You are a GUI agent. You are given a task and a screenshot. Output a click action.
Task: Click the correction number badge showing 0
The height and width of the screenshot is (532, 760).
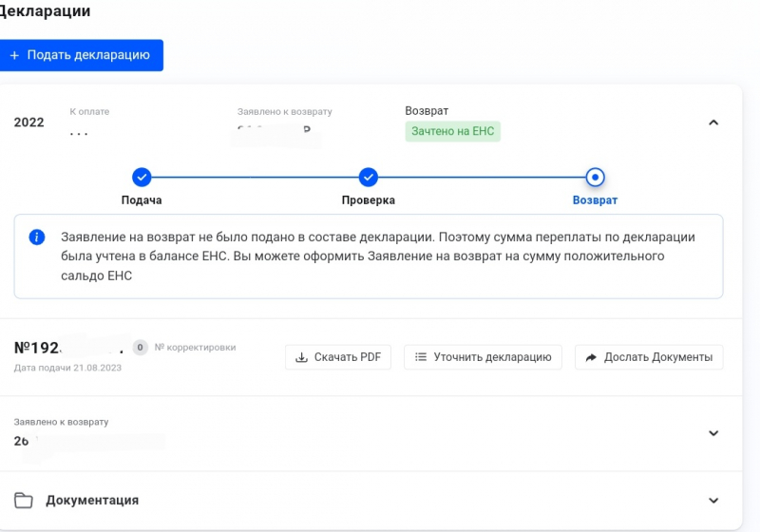point(141,348)
